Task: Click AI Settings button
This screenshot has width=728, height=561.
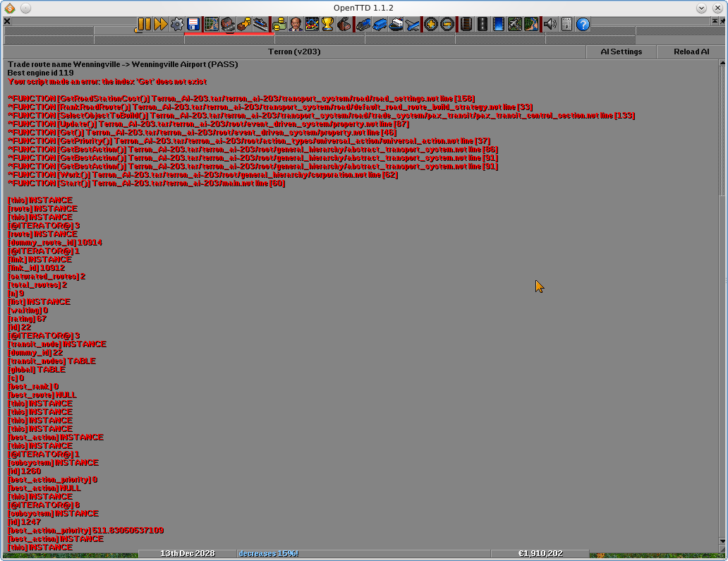Action: click(x=621, y=52)
